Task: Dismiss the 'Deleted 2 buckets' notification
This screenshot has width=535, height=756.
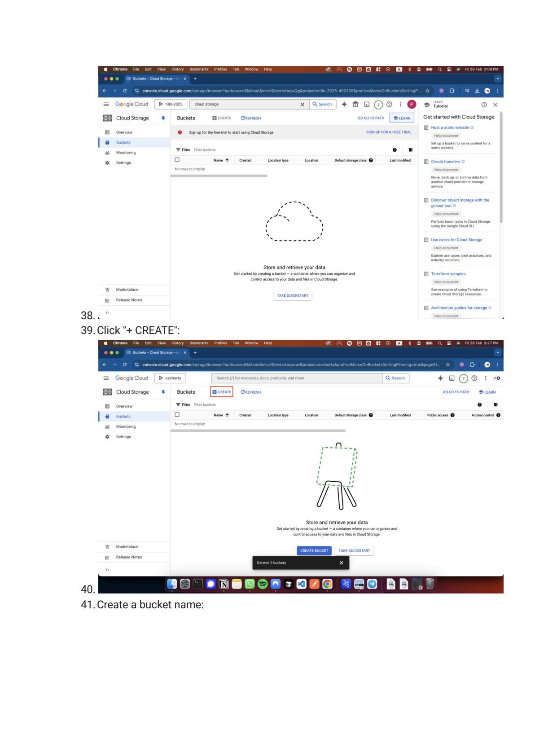Action: point(342,563)
